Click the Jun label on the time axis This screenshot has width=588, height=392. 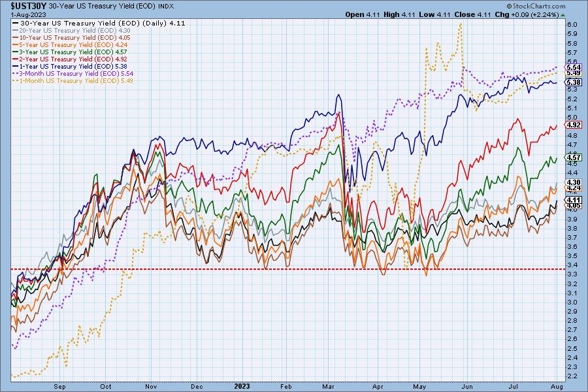[x=467, y=386]
